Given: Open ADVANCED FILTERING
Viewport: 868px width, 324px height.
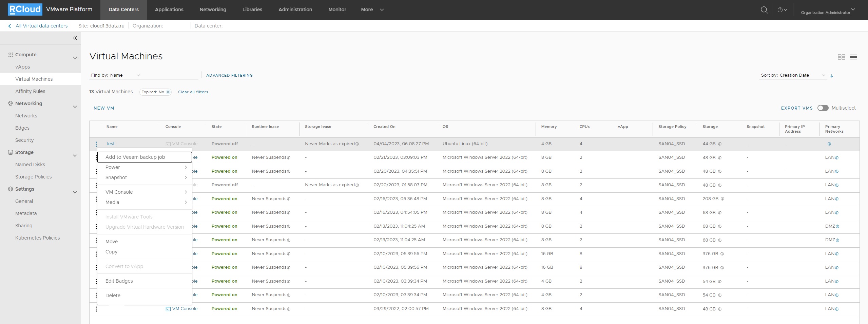Looking at the screenshot, I should tap(229, 75).
